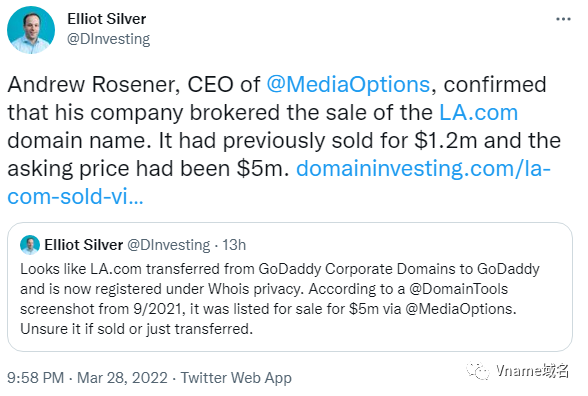Click the small avatar in quoted tweet
588x396 pixels.
point(30,245)
